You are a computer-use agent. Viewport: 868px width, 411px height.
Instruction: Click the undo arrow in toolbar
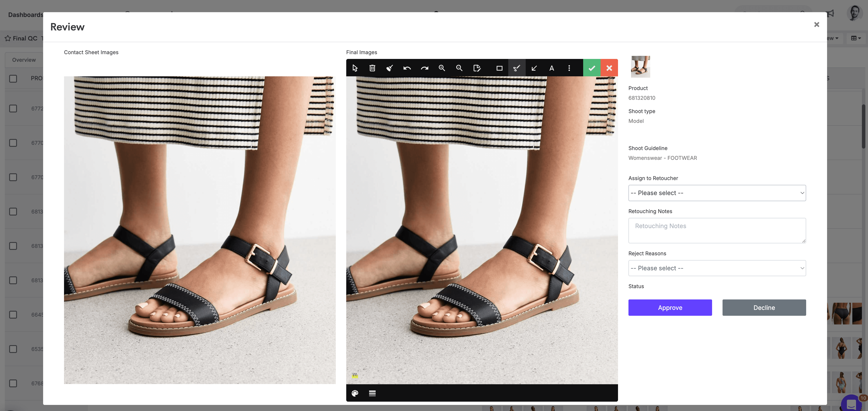pyautogui.click(x=407, y=68)
